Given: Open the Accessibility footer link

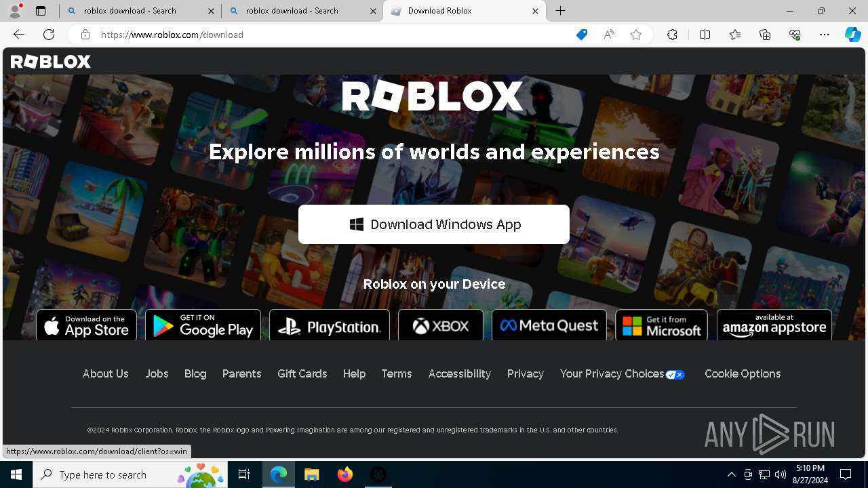Looking at the screenshot, I should (x=460, y=373).
